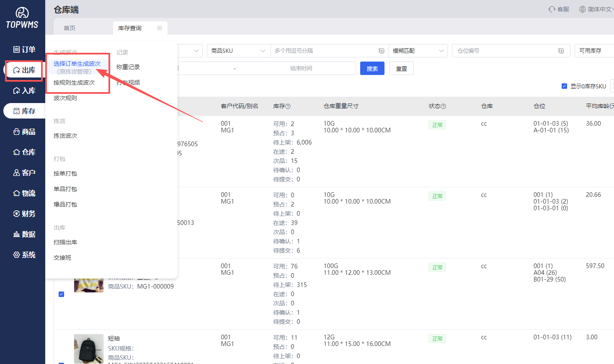Choose 扫描出库 in the 出库 menu
Screen dimensions: 614x364
(65, 242)
